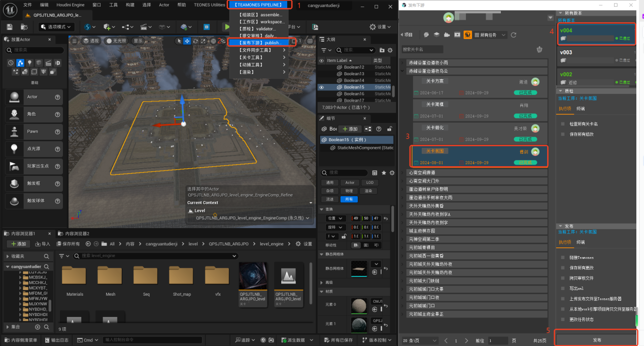Click the 搜索关卡名 search field
Viewport: 644px width, 346px height.
(x=422, y=49)
